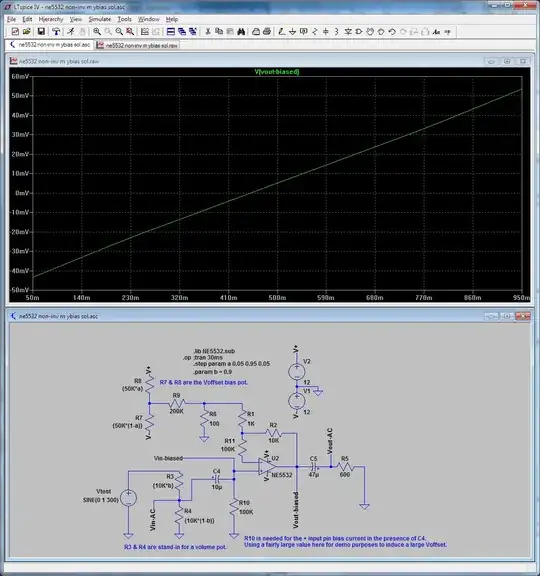The image size is (540, 576).
Task: Click the 'Vout-AC' net label
Action: pyautogui.click(x=330, y=441)
